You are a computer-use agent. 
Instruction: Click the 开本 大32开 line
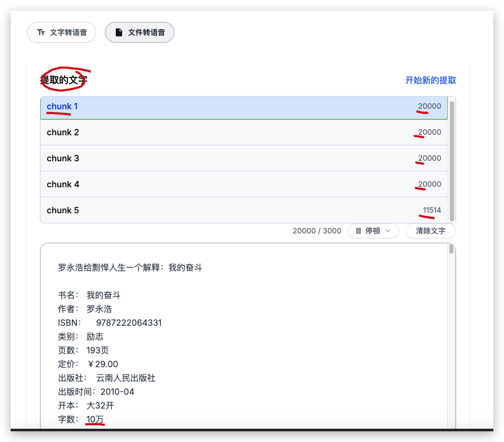point(86,406)
